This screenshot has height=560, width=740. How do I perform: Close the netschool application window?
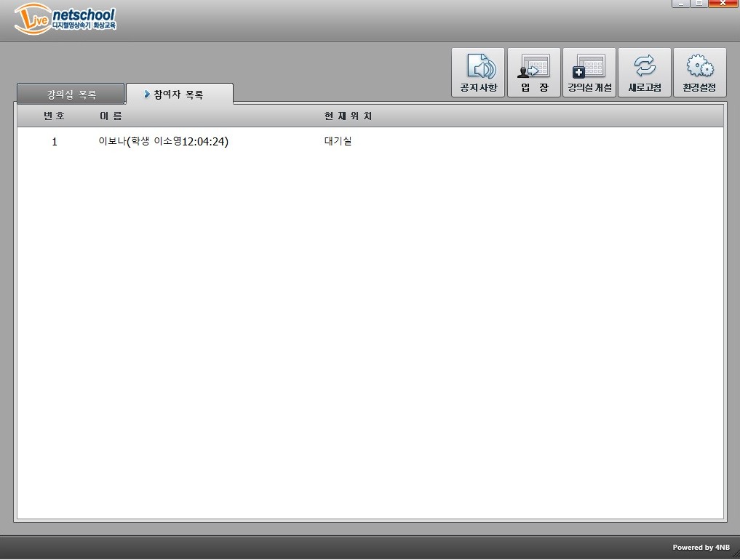coord(723,4)
